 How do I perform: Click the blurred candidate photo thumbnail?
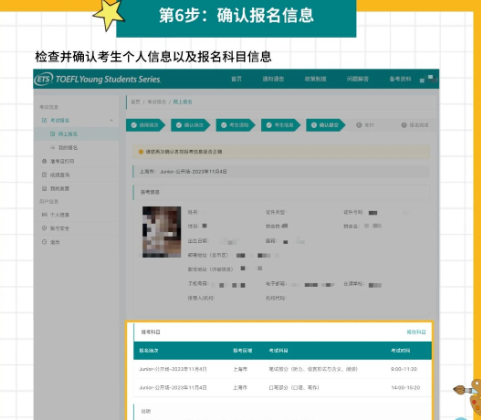(162, 232)
